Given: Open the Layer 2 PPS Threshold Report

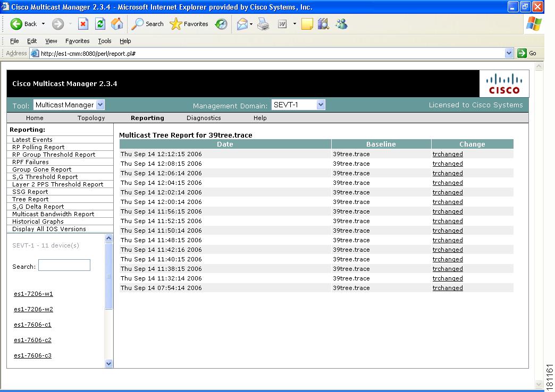Looking at the screenshot, I should [x=58, y=184].
